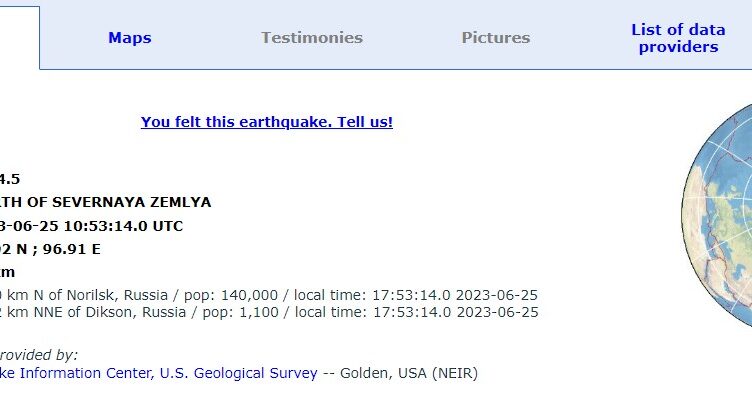The image size is (752, 398).
Task: Open the List of data providers tab
Action: (x=678, y=38)
